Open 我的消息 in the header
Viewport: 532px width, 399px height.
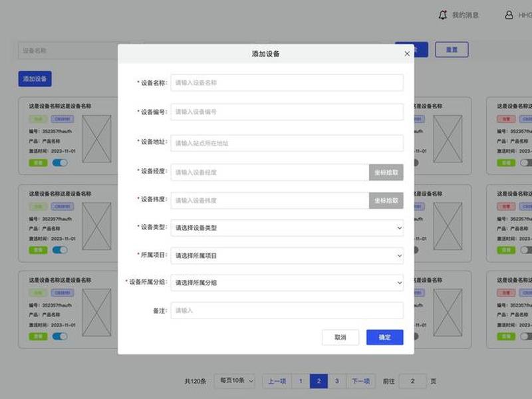point(465,15)
